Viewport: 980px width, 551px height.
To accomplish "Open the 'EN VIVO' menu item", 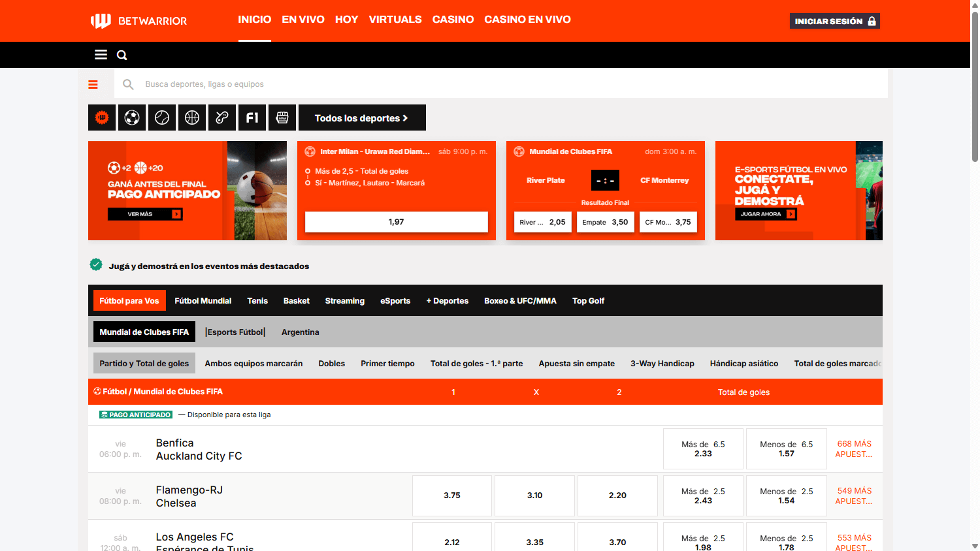I will 303,20.
